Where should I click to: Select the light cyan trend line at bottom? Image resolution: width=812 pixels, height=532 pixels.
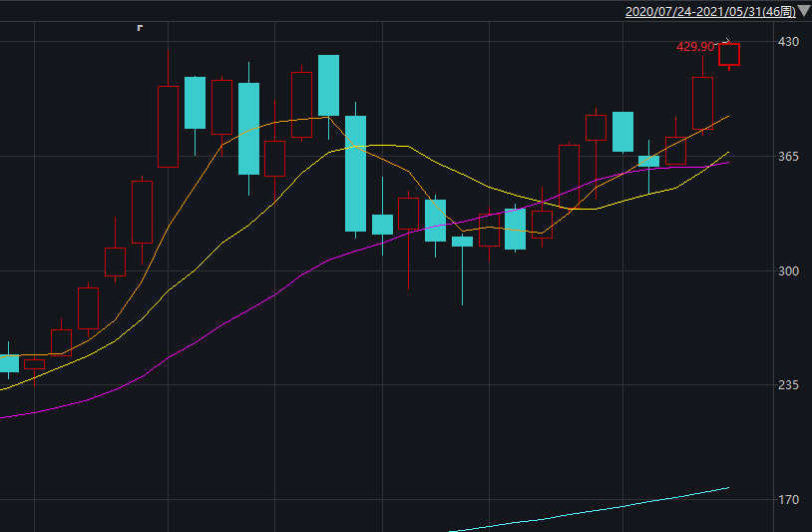[x=599, y=509]
